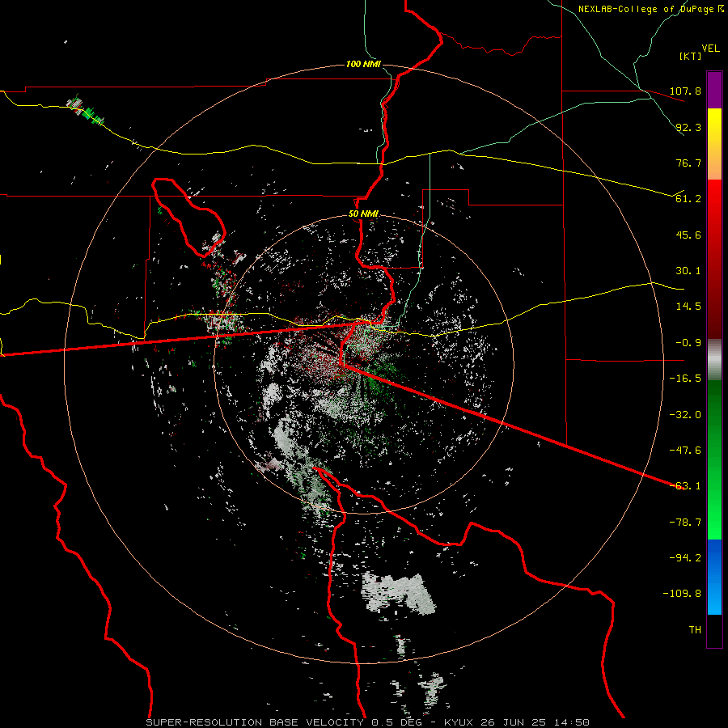Click the -94.2 velocity scale value

coord(685,558)
